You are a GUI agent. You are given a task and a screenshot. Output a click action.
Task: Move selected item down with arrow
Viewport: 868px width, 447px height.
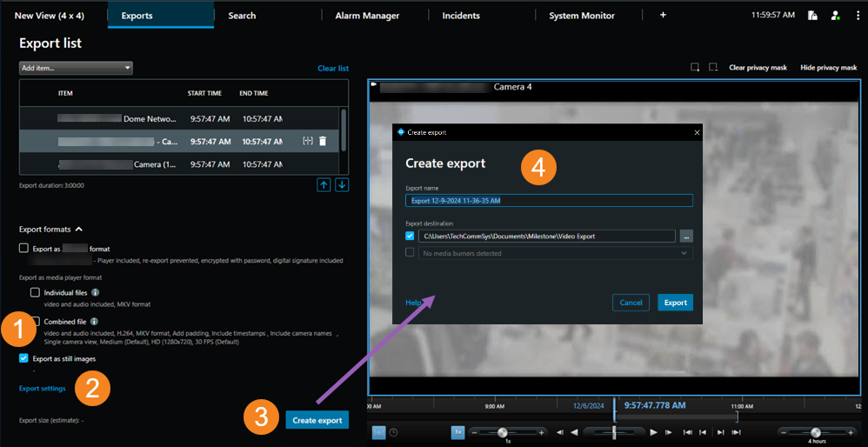coord(342,184)
